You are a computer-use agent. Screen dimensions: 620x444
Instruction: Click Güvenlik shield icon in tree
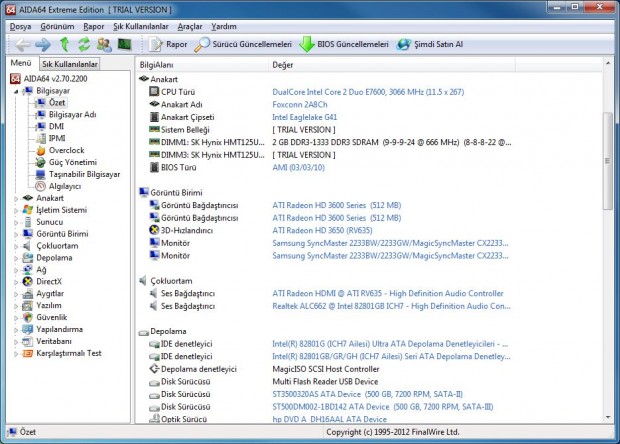click(28, 317)
